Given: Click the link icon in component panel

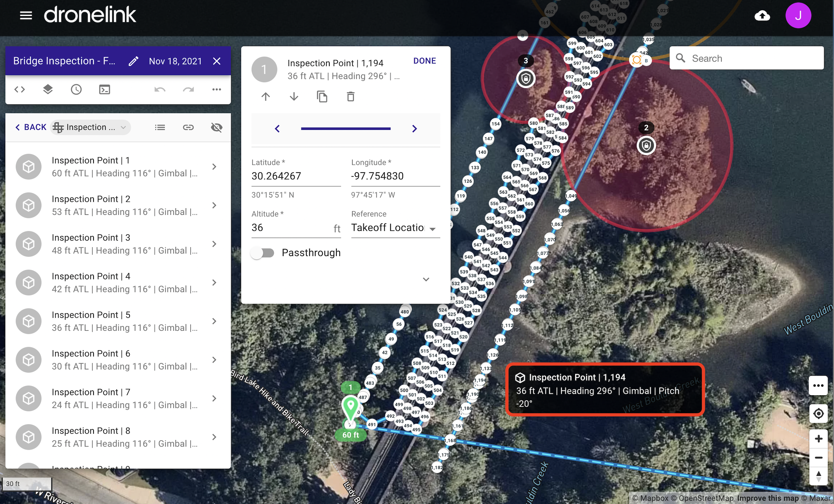Looking at the screenshot, I should [188, 127].
